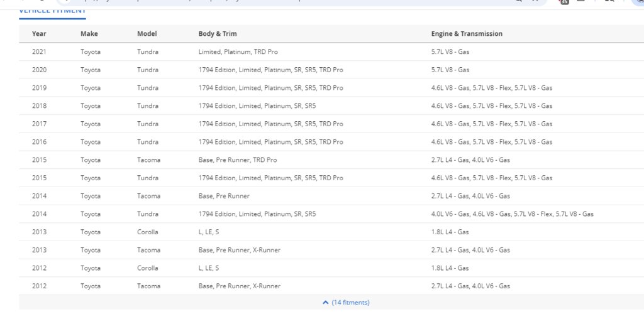The width and height of the screenshot is (644, 319).
Task: Click 'L, LE, S' trim in 2012 row
Action: pyautogui.click(x=209, y=268)
